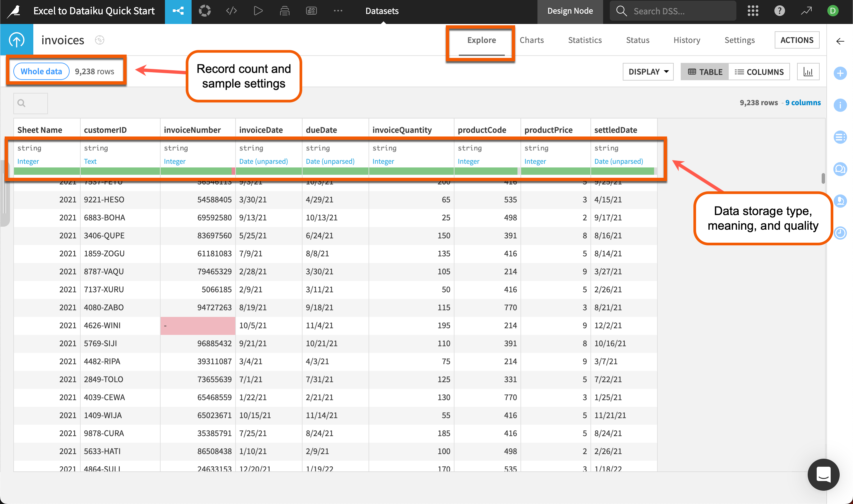Switch to the Statistics tab
This screenshot has height=504, width=853.
coord(584,40)
